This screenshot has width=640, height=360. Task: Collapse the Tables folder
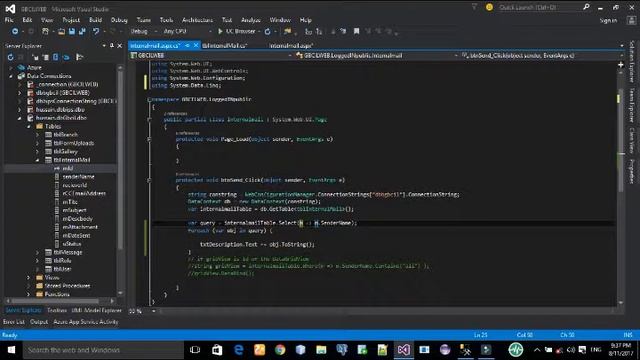pos(29,127)
